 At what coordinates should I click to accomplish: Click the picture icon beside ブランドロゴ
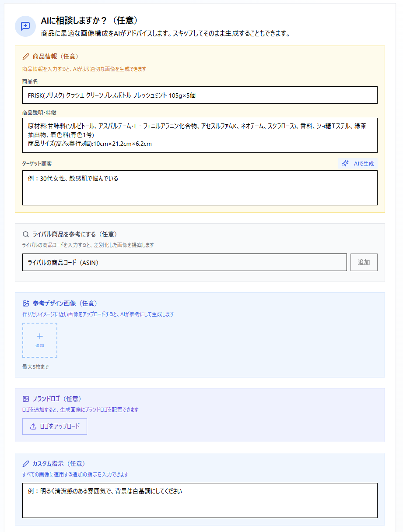pyautogui.click(x=26, y=399)
